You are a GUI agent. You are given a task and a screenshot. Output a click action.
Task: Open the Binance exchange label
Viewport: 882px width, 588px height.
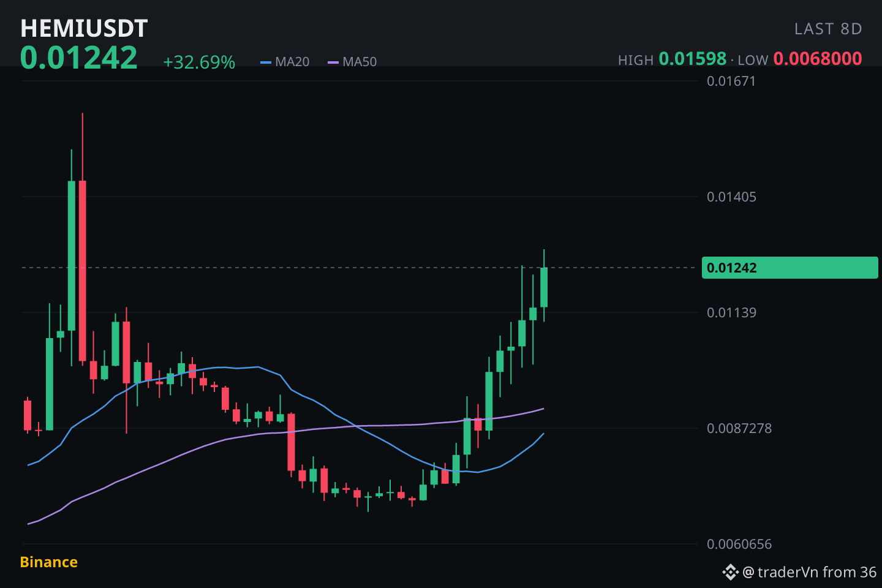(49, 562)
